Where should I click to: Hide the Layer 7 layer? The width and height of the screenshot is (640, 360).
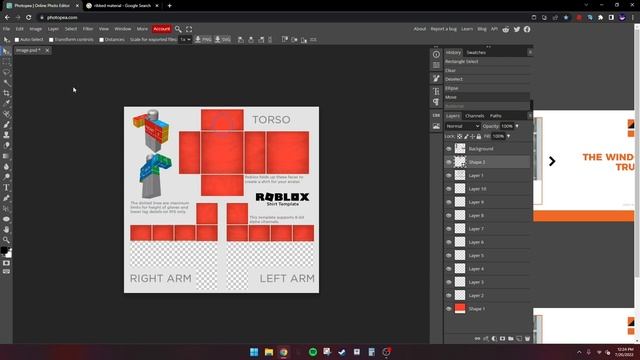pyautogui.click(x=449, y=229)
